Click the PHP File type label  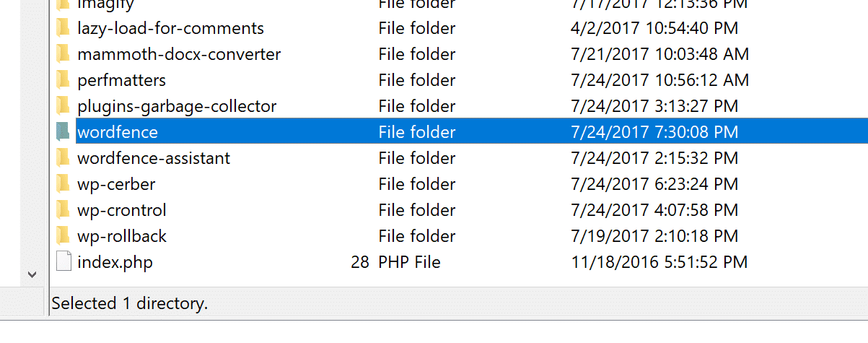pyautogui.click(x=409, y=262)
